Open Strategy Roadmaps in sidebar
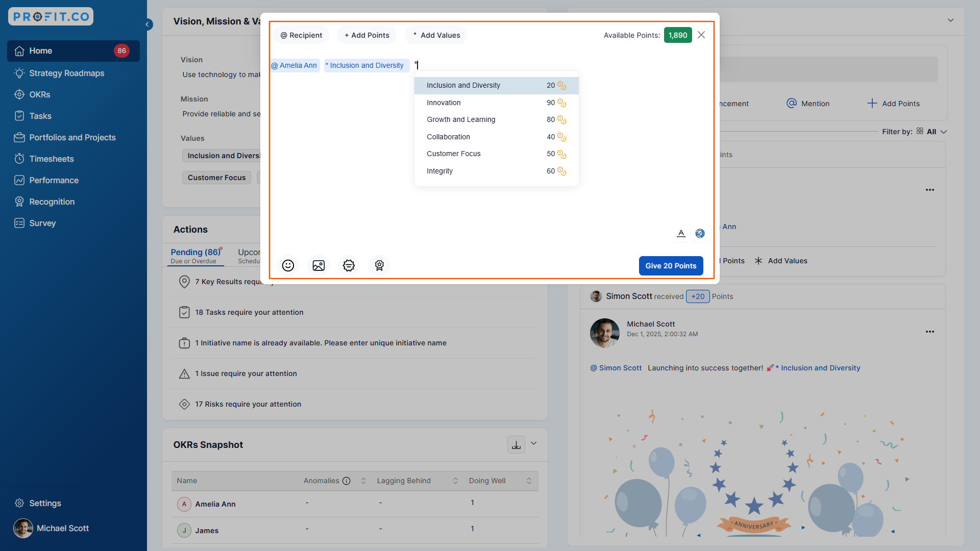 (66, 73)
